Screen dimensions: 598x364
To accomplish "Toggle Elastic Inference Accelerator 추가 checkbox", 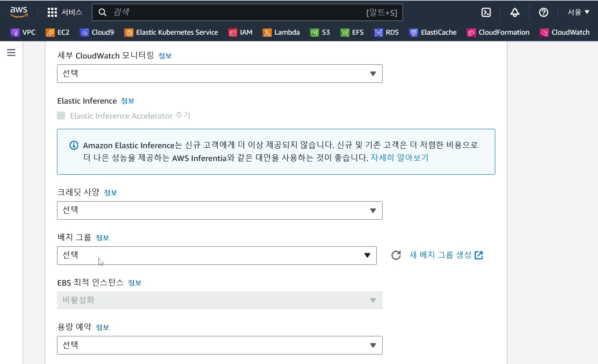I will click(61, 116).
